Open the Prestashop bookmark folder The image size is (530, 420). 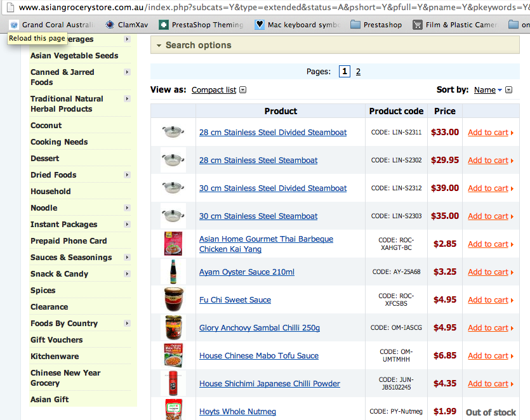(376, 25)
